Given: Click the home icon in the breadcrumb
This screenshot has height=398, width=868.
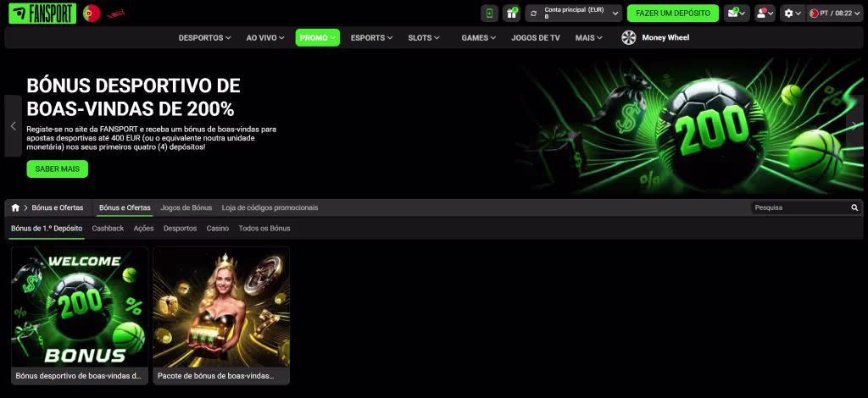Looking at the screenshot, I should pos(15,207).
